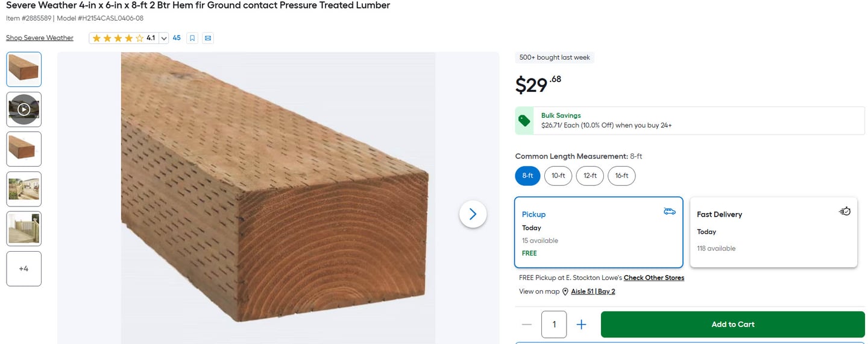Image resolution: width=868 pixels, height=344 pixels.
Task: Increase quantity with the plus icon
Action: (x=581, y=325)
